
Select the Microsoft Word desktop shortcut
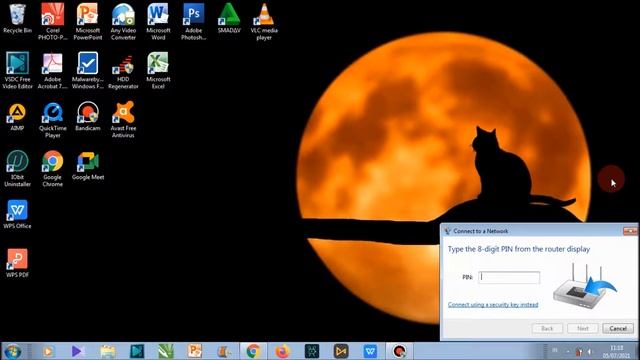158,21
